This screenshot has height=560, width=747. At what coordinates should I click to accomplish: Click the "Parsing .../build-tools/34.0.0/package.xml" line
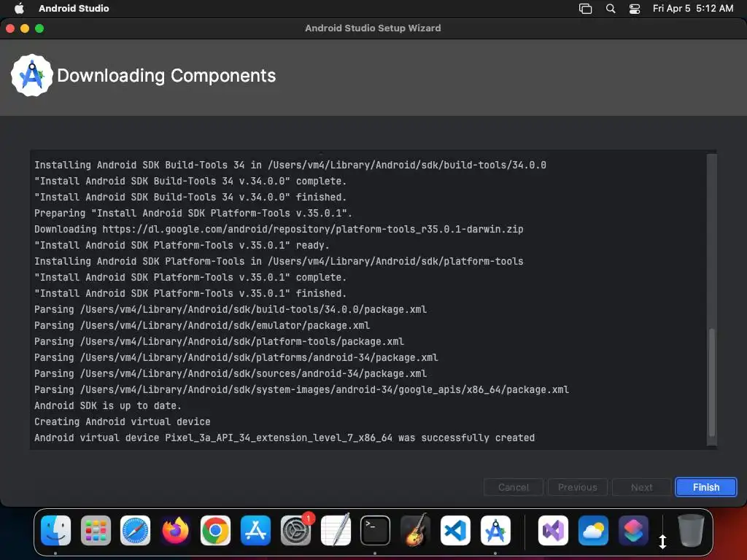[x=231, y=309]
